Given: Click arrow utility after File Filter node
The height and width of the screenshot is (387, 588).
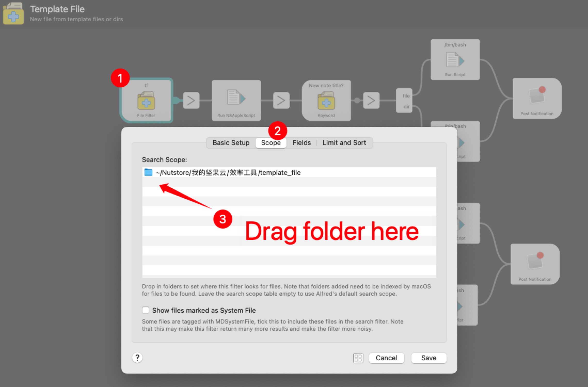Looking at the screenshot, I should [x=191, y=100].
